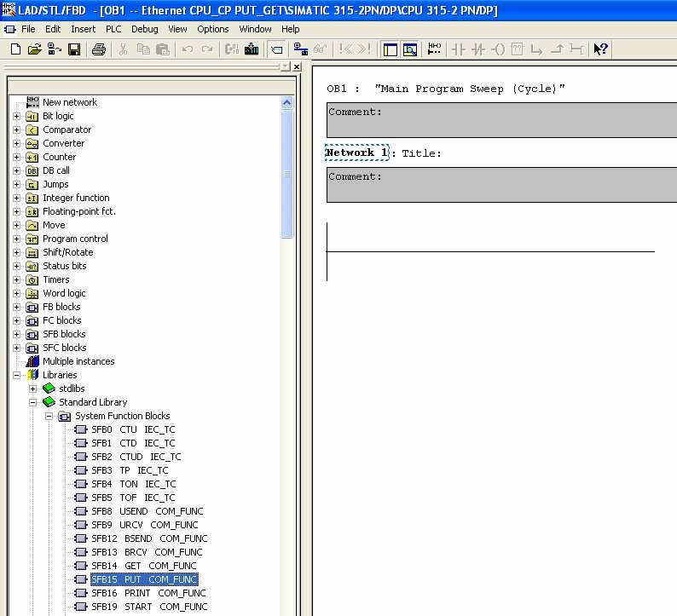Click the catalog scrollbar up arrow
The image size is (677, 616).
286,102
